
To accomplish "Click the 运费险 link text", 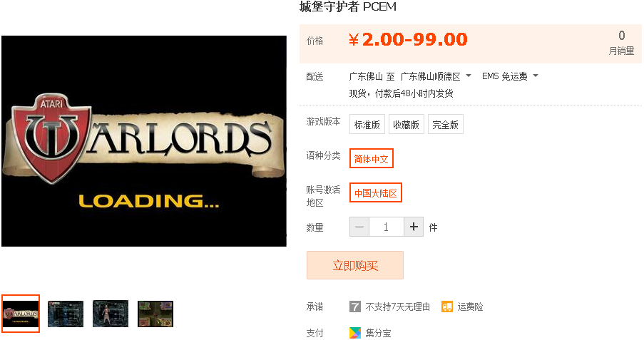I will tap(470, 306).
